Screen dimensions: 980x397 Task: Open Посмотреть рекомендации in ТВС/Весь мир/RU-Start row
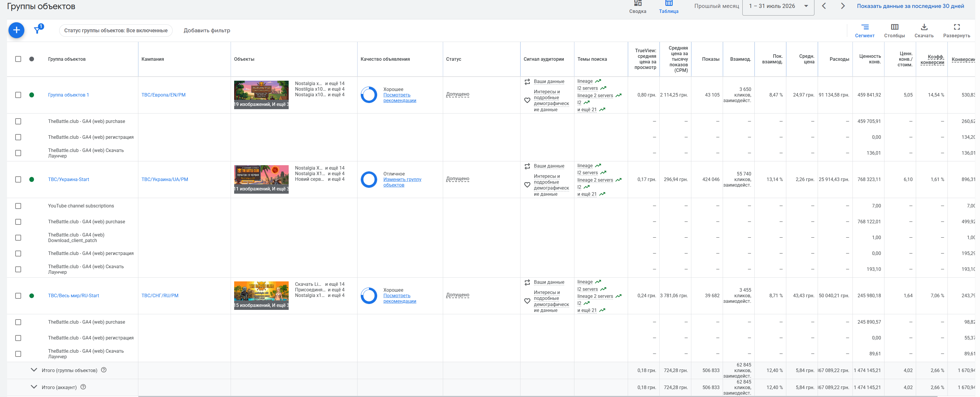click(399, 298)
